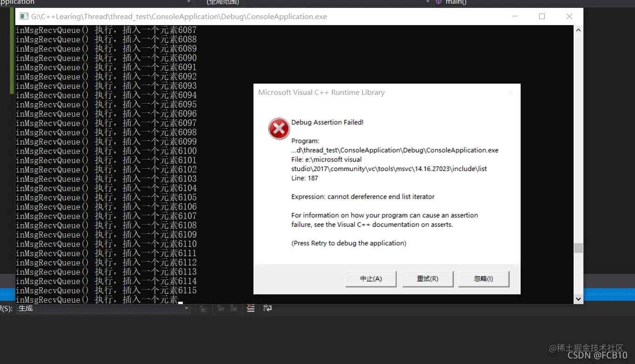Go to next message in Output panel
The width and height of the screenshot is (635, 364).
coord(233,308)
